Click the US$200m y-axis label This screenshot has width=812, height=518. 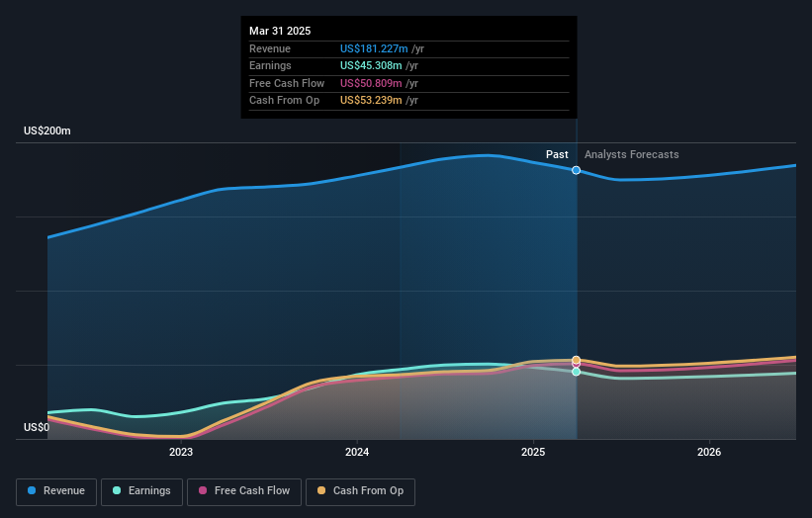[x=47, y=130]
